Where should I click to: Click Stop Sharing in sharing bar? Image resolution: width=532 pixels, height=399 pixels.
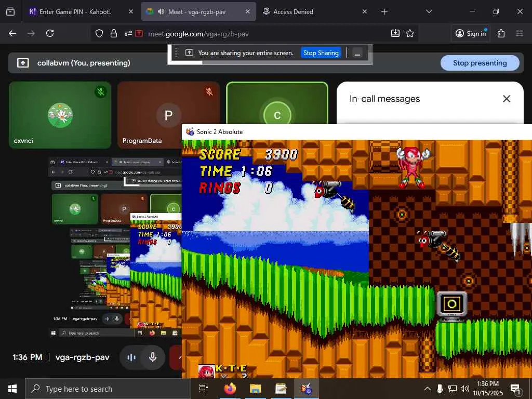tap(321, 53)
